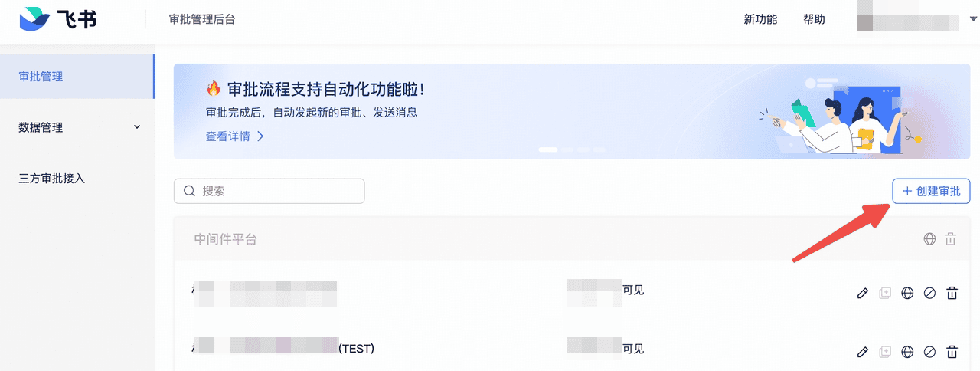Viewport: 980px width, 371px height.
Task: Click the trash icon in the 中间件平台 group header
Action: click(951, 239)
